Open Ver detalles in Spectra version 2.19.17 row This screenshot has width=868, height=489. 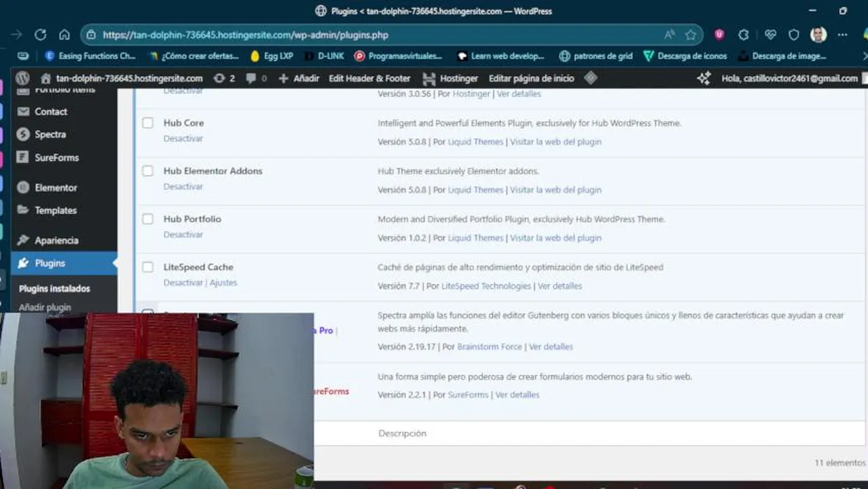(551, 346)
